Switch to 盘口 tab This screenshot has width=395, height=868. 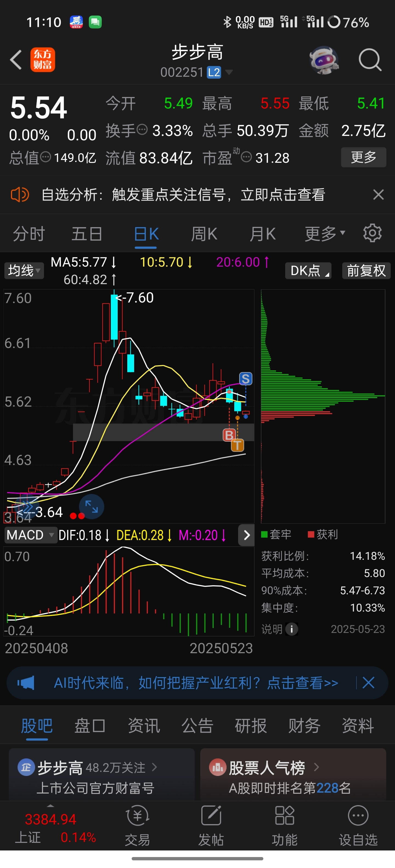(x=90, y=726)
